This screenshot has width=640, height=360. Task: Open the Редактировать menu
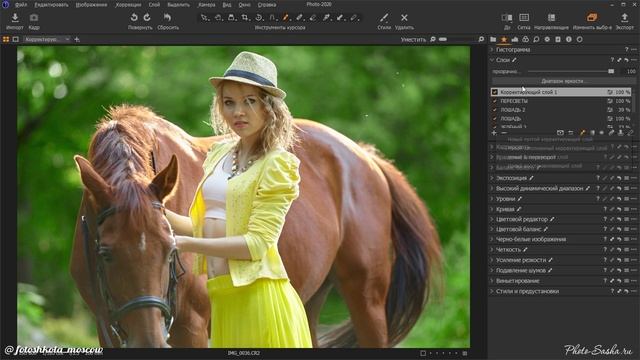(51, 5)
